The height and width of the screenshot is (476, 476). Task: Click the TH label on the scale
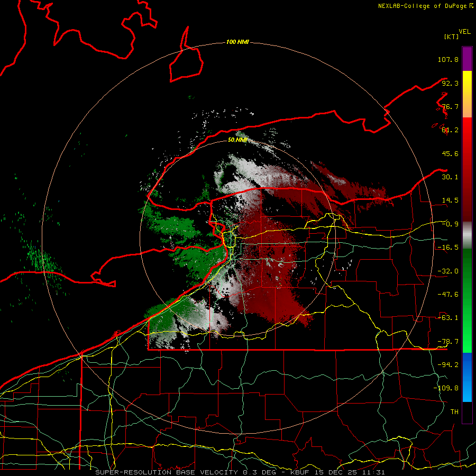point(454,412)
